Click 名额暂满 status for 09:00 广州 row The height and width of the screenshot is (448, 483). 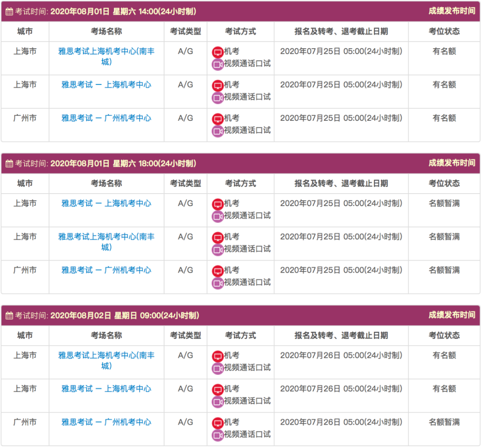click(445, 422)
